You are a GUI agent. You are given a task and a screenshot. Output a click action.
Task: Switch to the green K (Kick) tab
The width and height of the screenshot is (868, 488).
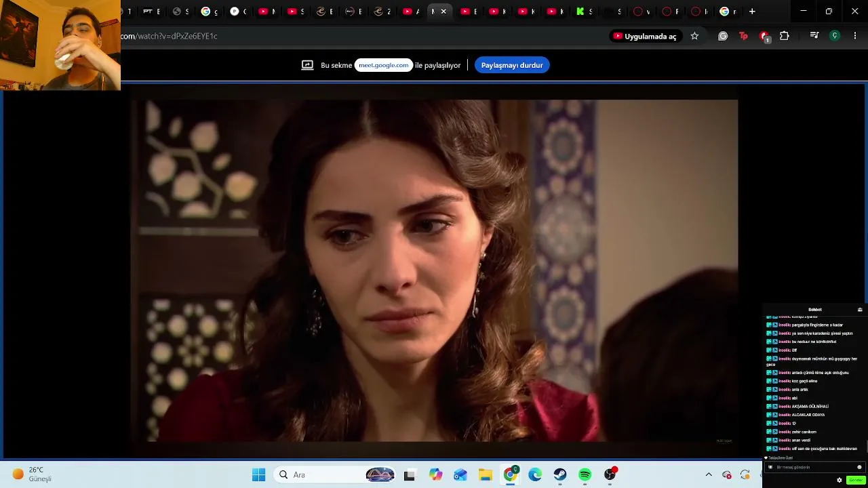[585, 12]
